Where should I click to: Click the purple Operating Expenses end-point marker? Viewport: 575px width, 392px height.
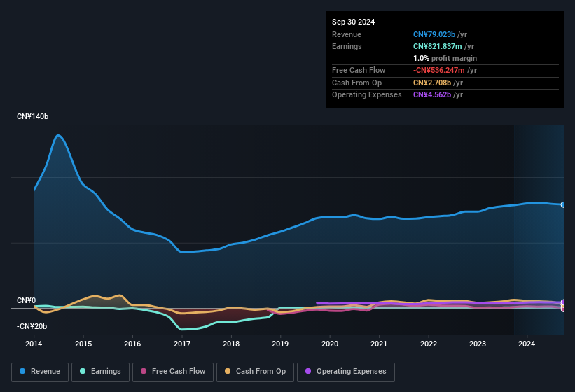click(x=562, y=302)
